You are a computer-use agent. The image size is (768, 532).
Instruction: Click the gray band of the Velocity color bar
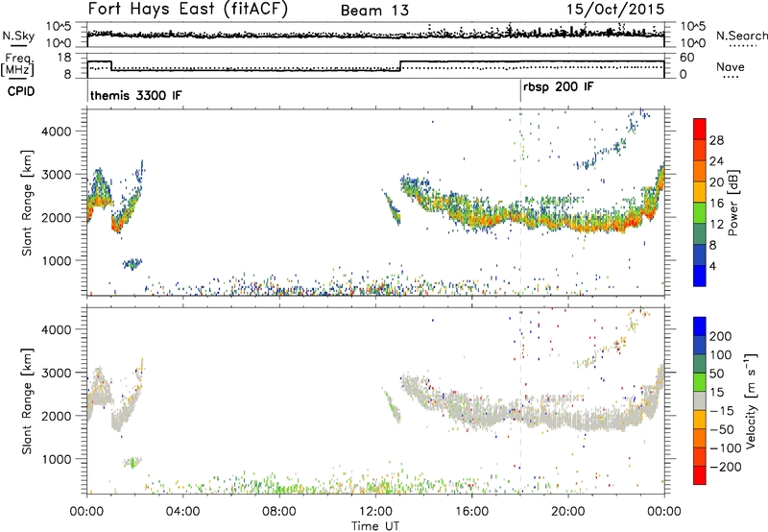coord(700,401)
